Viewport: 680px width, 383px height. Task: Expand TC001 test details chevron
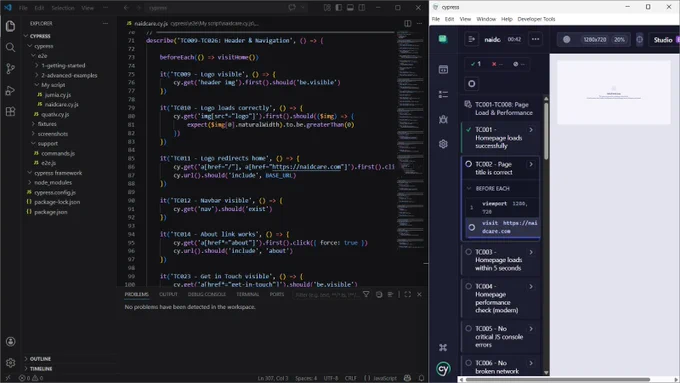(531, 130)
